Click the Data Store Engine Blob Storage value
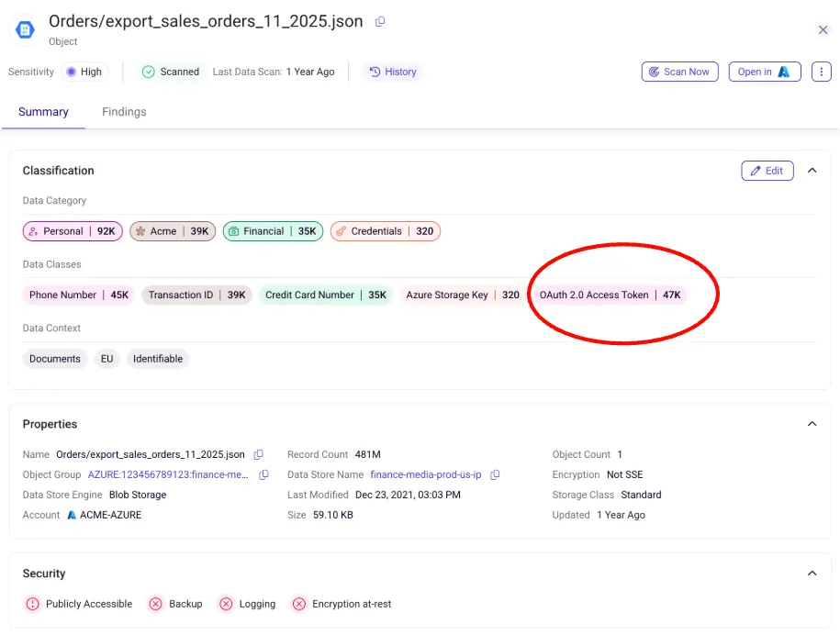840x635 pixels. [138, 495]
